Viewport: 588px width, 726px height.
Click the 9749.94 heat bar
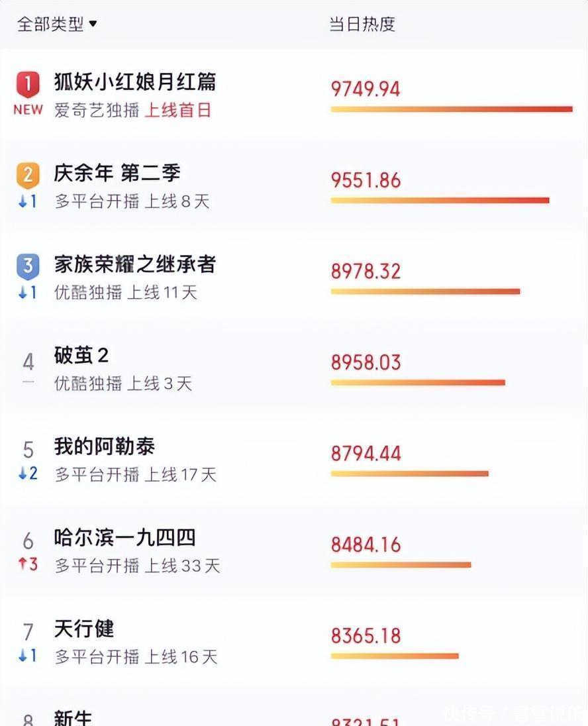coord(452,109)
